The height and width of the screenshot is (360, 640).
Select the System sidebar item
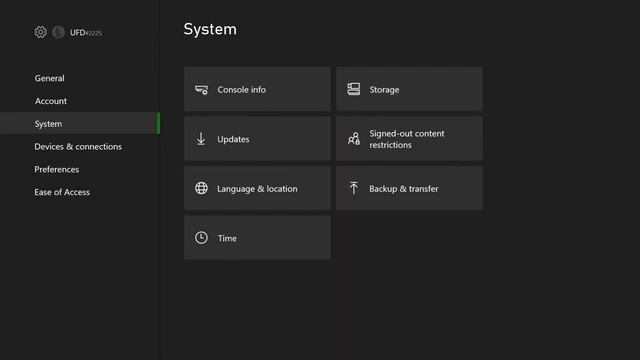pyautogui.click(x=80, y=123)
